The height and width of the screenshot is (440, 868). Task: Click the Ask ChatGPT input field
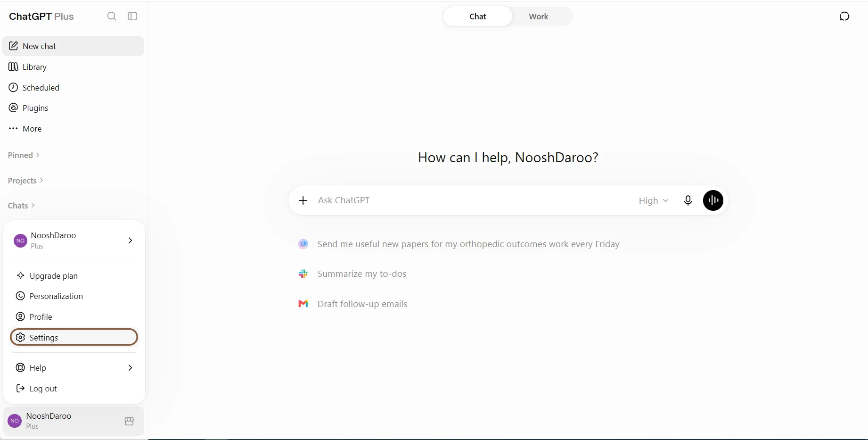click(474, 200)
